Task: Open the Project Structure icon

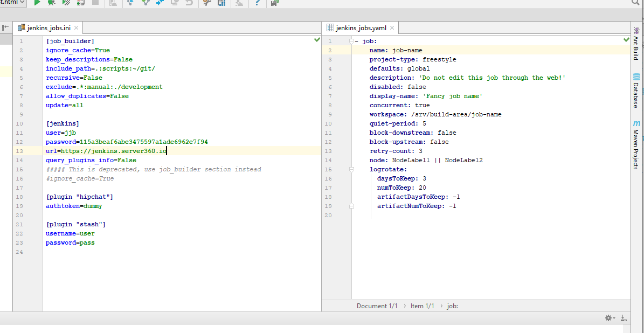Action: point(221,3)
